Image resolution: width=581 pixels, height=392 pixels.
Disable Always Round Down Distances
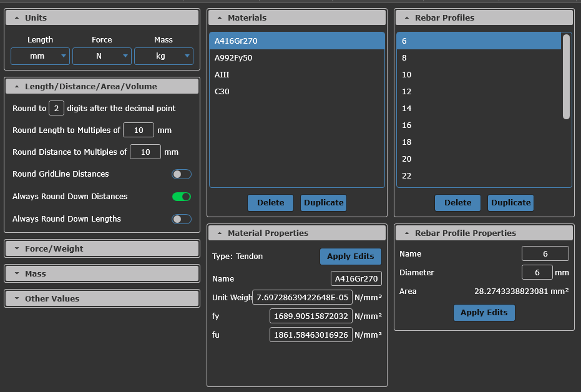coord(182,197)
